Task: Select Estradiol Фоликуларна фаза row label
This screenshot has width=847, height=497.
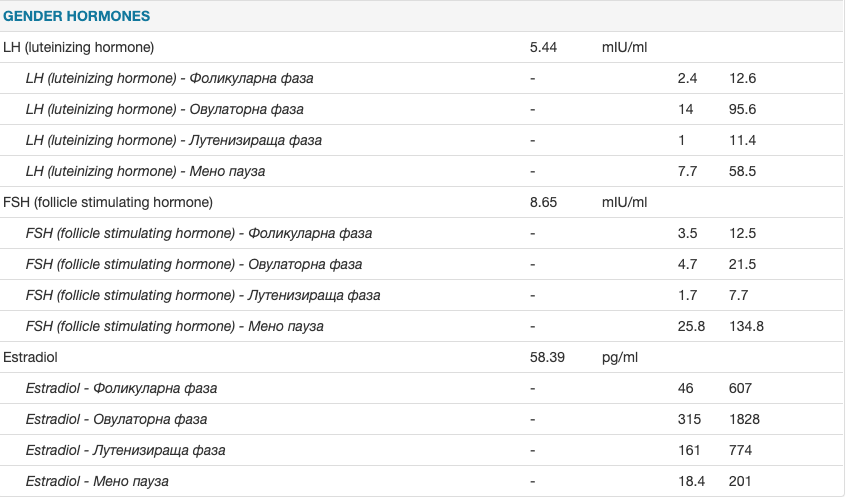Action: click(x=121, y=388)
